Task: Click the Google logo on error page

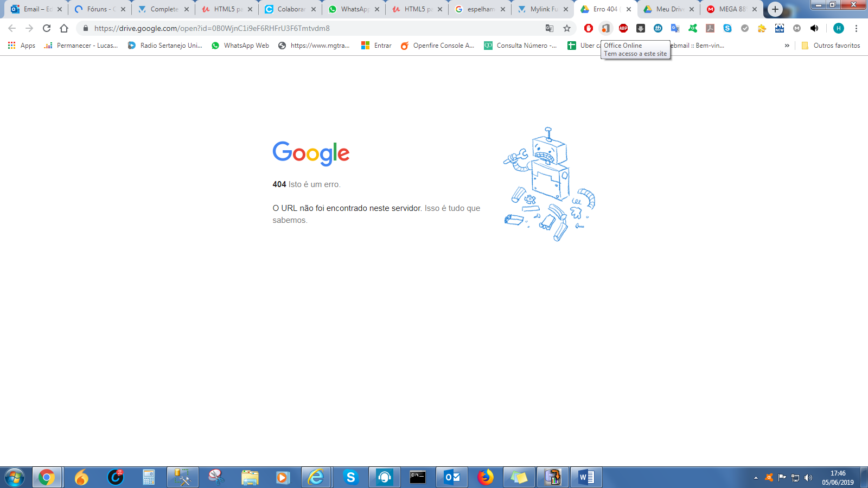Action: pyautogui.click(x=311, y=153)
